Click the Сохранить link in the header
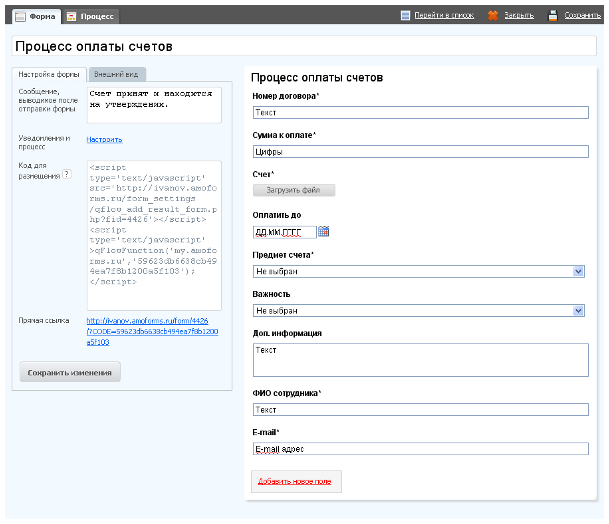The height and width of the screenshot is (524, 609). [583, 15]
